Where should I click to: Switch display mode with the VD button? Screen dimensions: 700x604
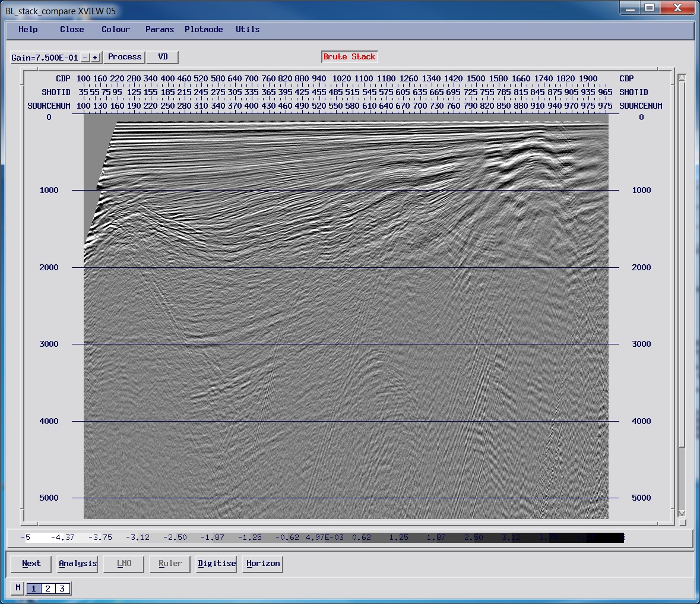pos(161,57)
